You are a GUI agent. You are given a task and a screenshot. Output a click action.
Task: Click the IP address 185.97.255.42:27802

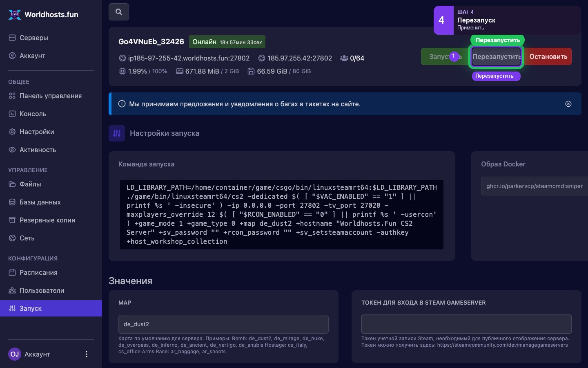(x=300, y=58)
